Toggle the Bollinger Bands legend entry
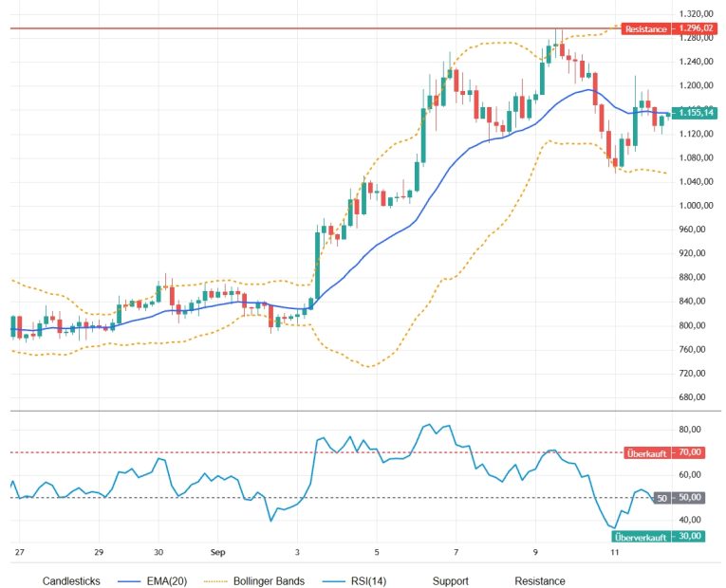The image size is (726, 588). 254,581
